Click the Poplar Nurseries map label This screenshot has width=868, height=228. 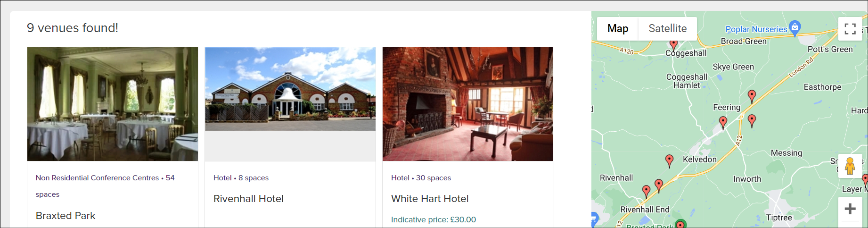756,29
